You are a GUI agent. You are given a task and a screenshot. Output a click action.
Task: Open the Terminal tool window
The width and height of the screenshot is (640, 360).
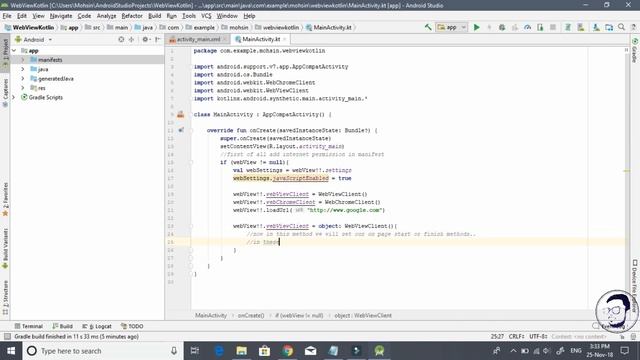point(29,326)
